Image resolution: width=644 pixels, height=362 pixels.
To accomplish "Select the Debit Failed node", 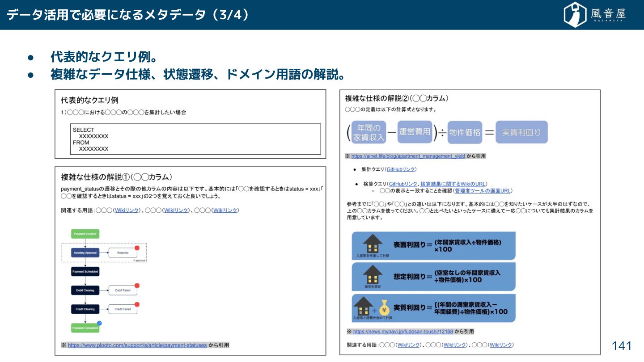I will (123, 290).
